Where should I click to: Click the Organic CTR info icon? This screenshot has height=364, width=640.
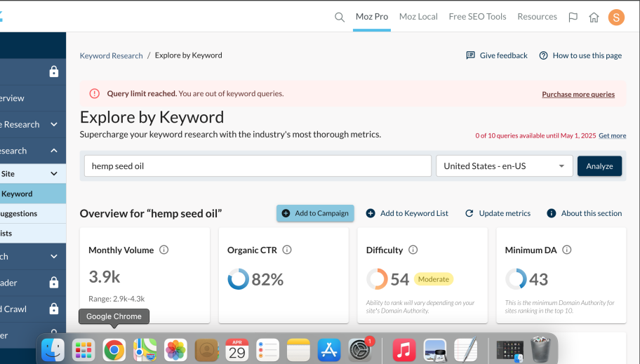pos(287,250)
